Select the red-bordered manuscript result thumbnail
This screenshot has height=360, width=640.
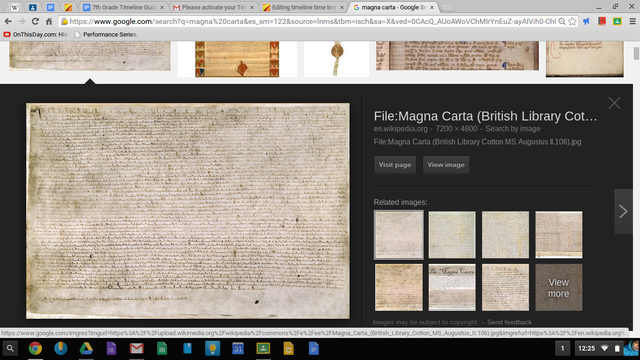[x=237, y=59]
